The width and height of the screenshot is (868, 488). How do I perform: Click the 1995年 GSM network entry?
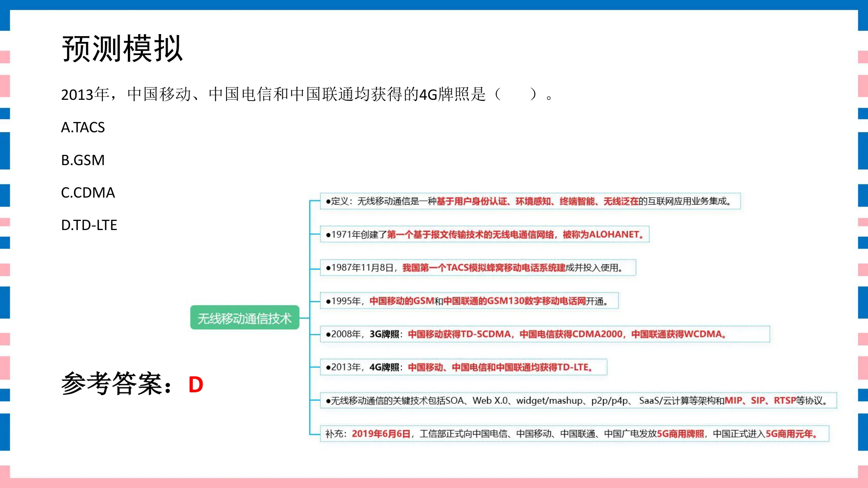tap(469, 301)
